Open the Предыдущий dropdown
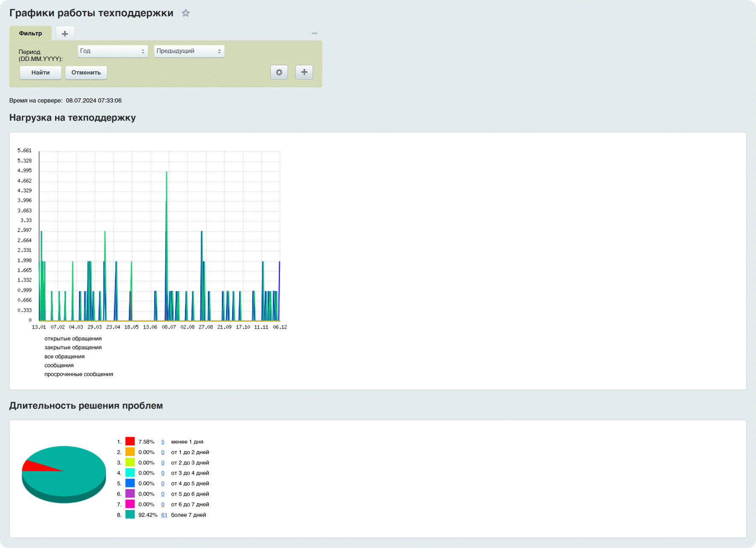The width and height of the screenshot is (756, 548). (189, 51)
